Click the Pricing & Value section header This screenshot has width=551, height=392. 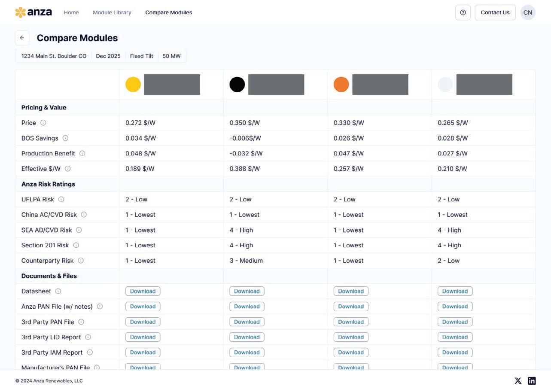coord(44,107)
